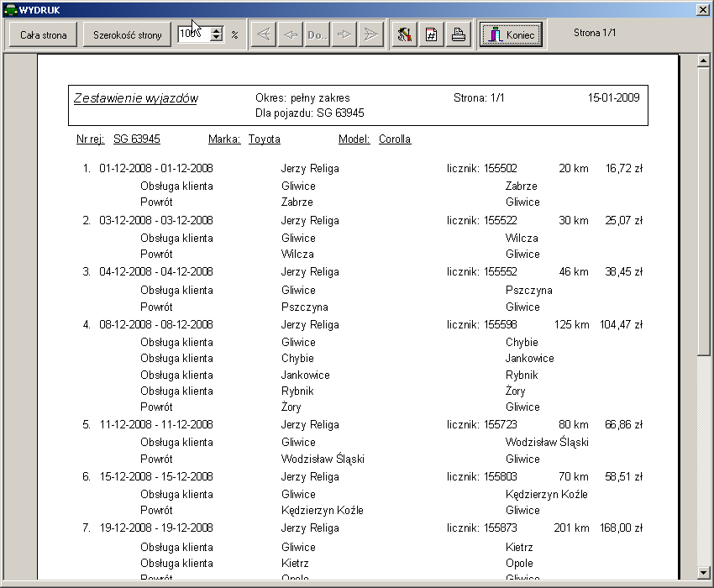Click the '201 km' distance
Screen dimensions: 714x588
[571, 528]
